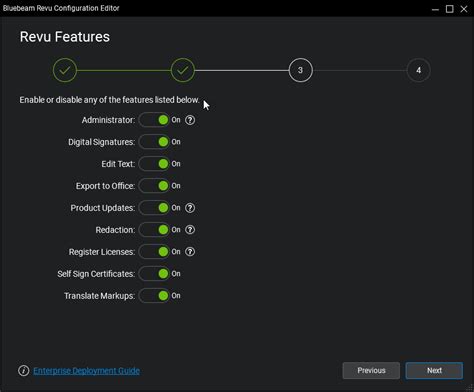
Task: Disable Self Sign Certificates toggle
Action: tap(154, 274)
